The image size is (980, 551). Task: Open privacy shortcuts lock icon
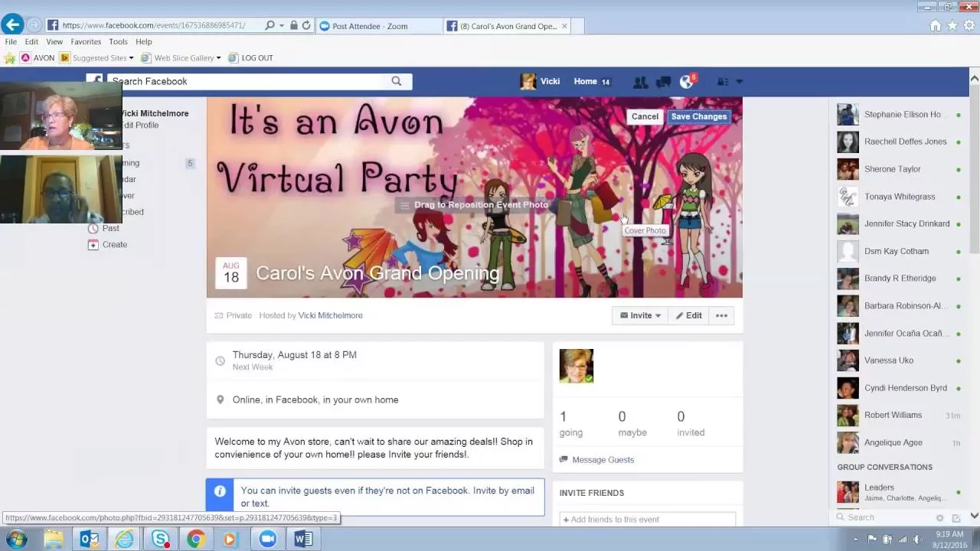tap(722, 82)
